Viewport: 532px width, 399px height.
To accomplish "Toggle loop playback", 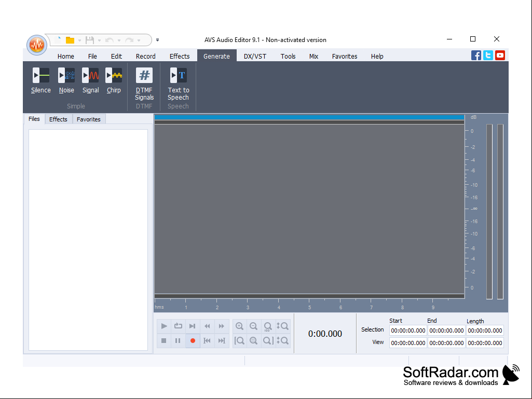I will coord(178,326).
